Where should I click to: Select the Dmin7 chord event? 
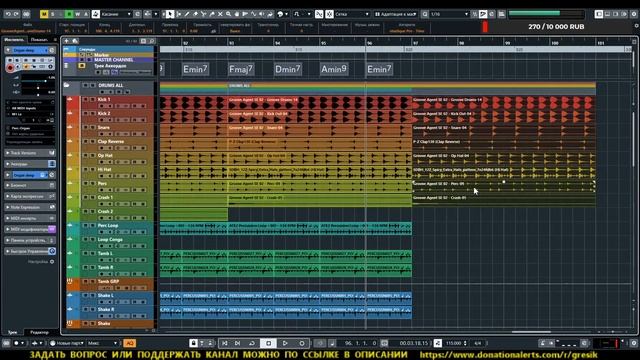[287, 69]
